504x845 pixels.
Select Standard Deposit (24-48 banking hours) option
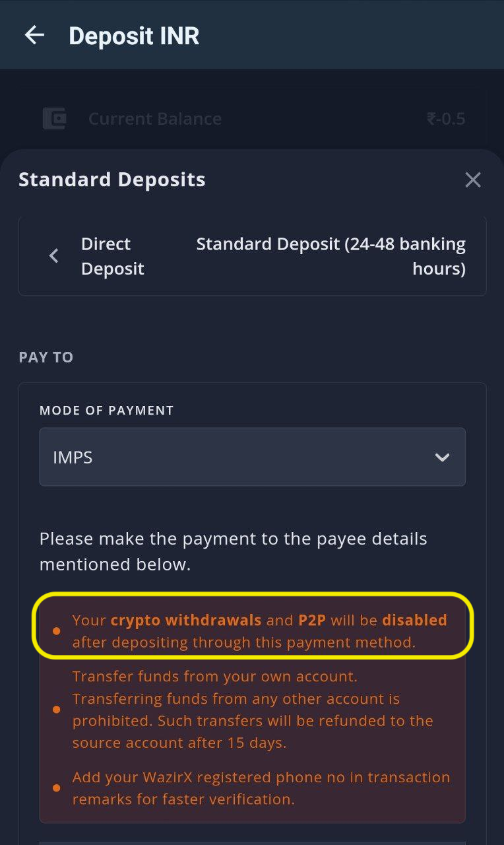tap(331, 256)
